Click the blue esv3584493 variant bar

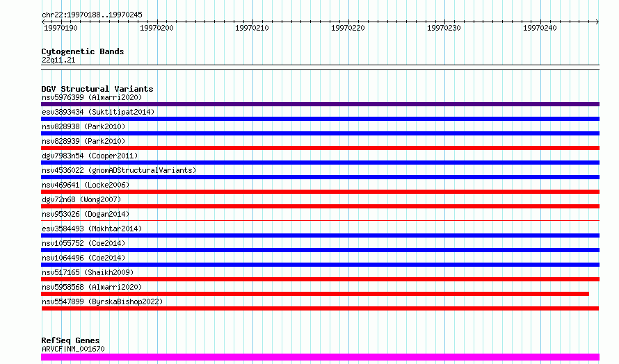tap(320, 235)
